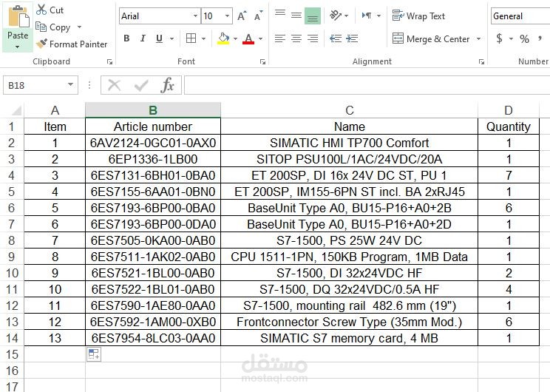Click the Text Direction icon
The width and height of the screenshot is (550, 392).
(367, 16)
